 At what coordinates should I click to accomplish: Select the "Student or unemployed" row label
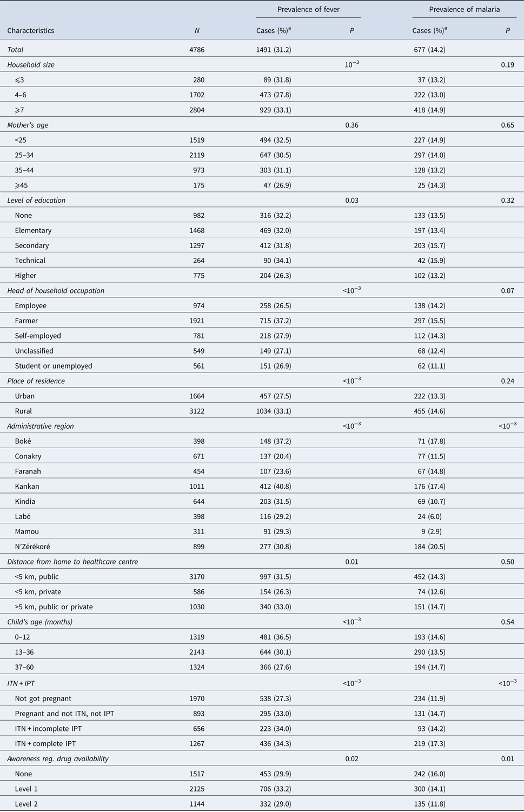point(54,366)
